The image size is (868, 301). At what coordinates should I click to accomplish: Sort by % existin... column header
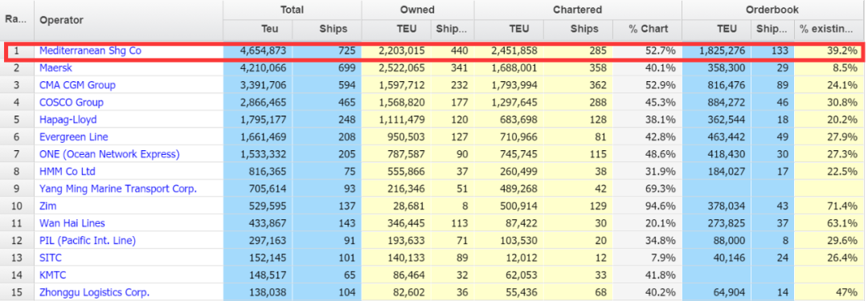coord(829,30)
